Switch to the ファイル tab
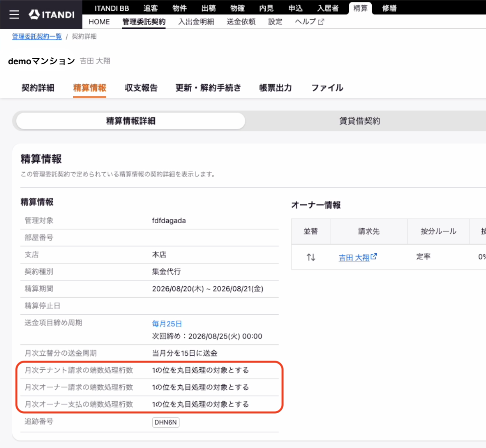The width and height of the screenshot is (486, 448). point(327,88)
